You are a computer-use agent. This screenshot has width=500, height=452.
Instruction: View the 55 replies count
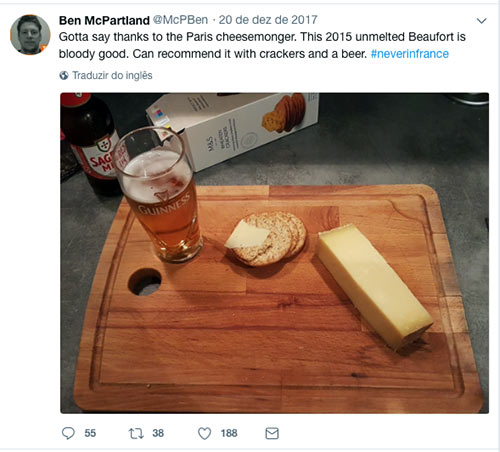90,433
